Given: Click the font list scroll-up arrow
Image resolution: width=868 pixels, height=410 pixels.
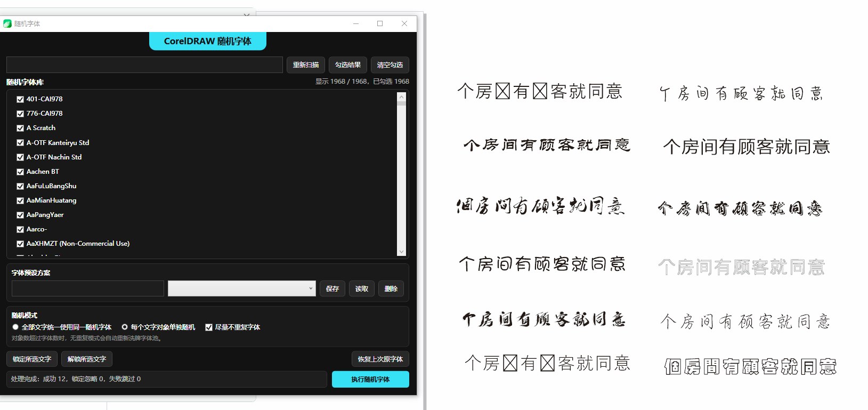Looking at the screenshot, I should click(x=402, y=97).
